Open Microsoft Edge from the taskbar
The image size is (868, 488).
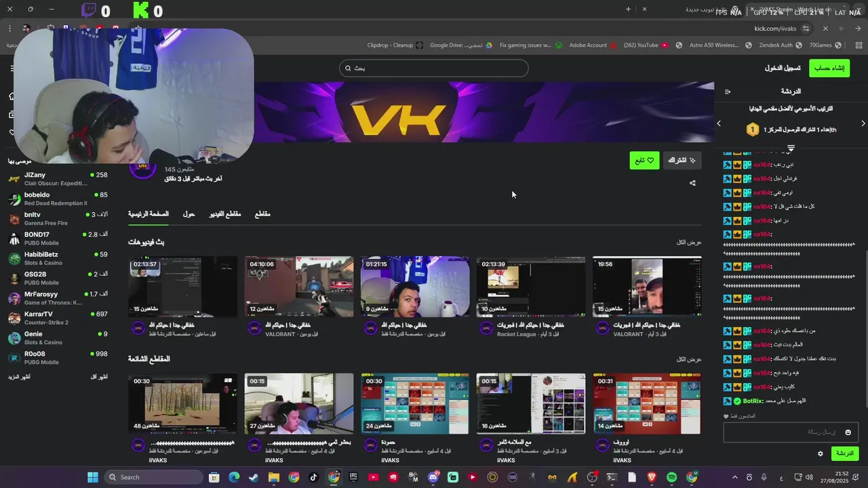pos(234,477)
